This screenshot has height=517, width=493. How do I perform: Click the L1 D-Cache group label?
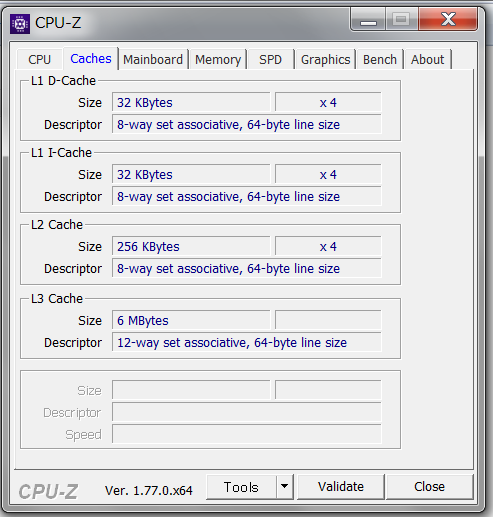click(63, 81)
